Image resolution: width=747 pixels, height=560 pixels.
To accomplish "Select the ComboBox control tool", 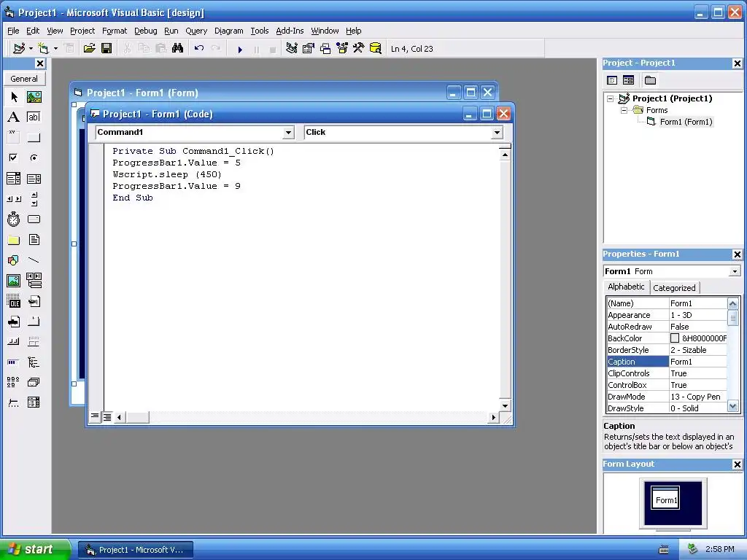I will point(14,179).
